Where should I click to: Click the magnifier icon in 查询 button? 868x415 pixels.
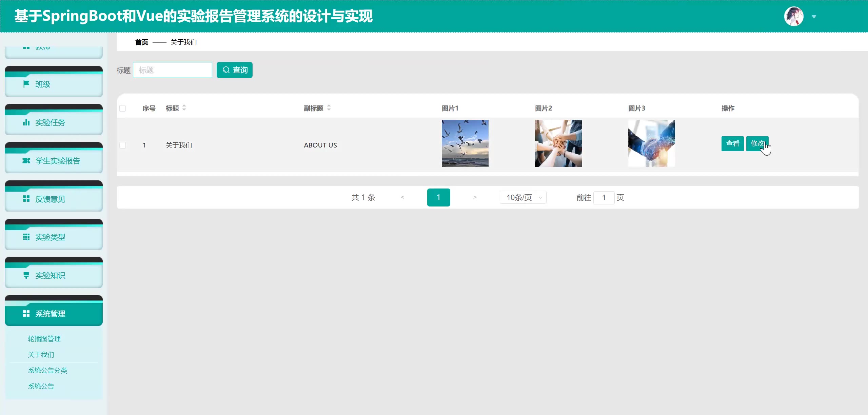[x=226, y=70]
